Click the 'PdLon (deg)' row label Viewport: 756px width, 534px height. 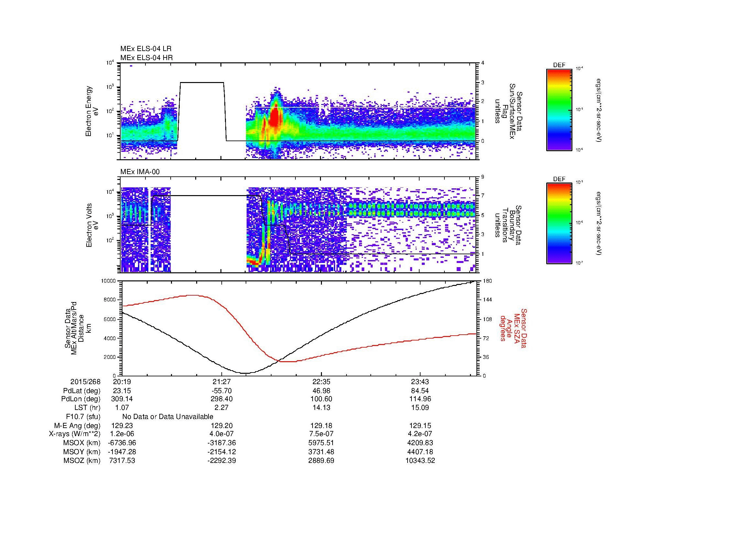(x=81, y=399)
